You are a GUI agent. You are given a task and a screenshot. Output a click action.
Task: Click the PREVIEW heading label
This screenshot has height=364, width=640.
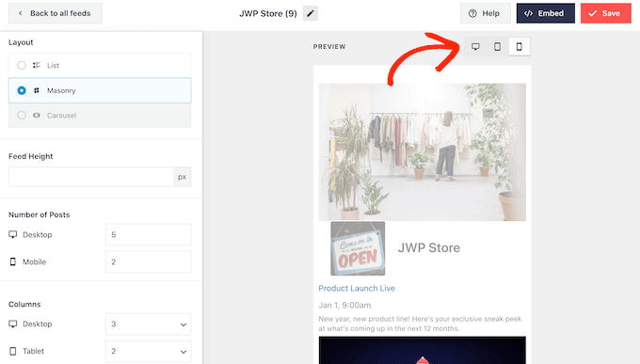pos(329,46)
